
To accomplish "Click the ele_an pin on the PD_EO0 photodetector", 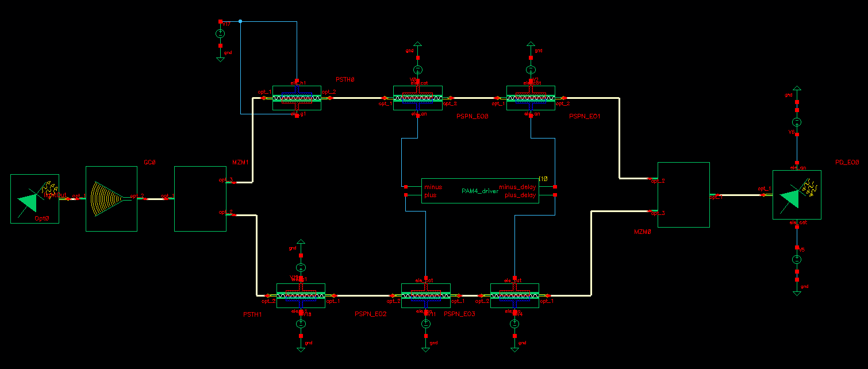I will (797, 163).
